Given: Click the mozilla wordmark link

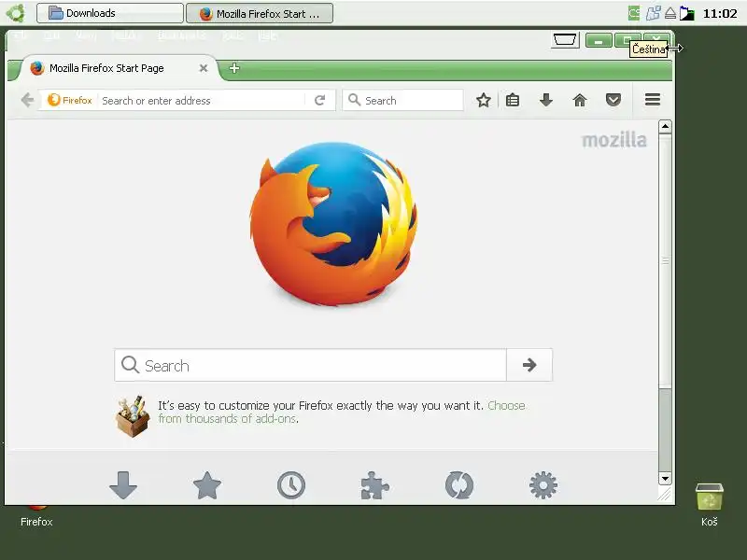Looking at the screenshot, I should point(614,141).
